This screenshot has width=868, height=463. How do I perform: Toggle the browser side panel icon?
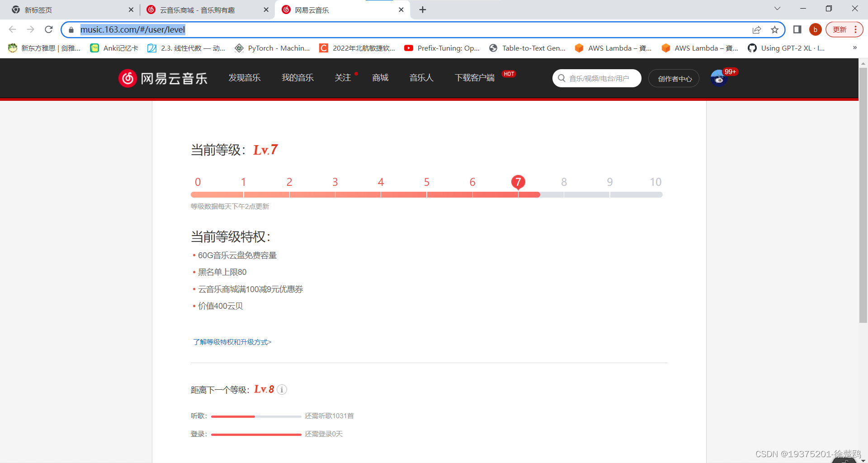coord(797,29)
